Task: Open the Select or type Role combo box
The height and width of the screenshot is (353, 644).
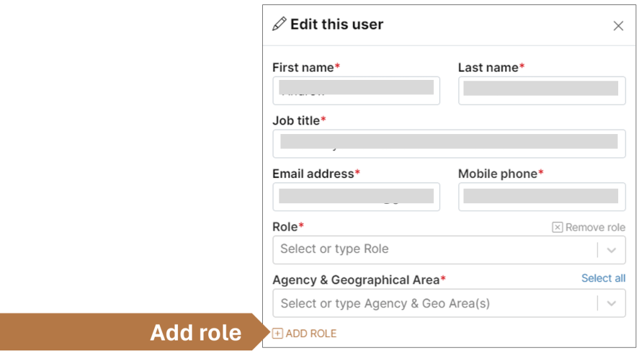Action: 434,250
